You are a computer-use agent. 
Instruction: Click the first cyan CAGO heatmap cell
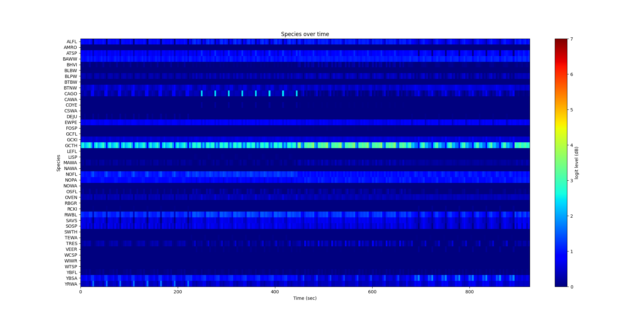click(x=202, y=93)
